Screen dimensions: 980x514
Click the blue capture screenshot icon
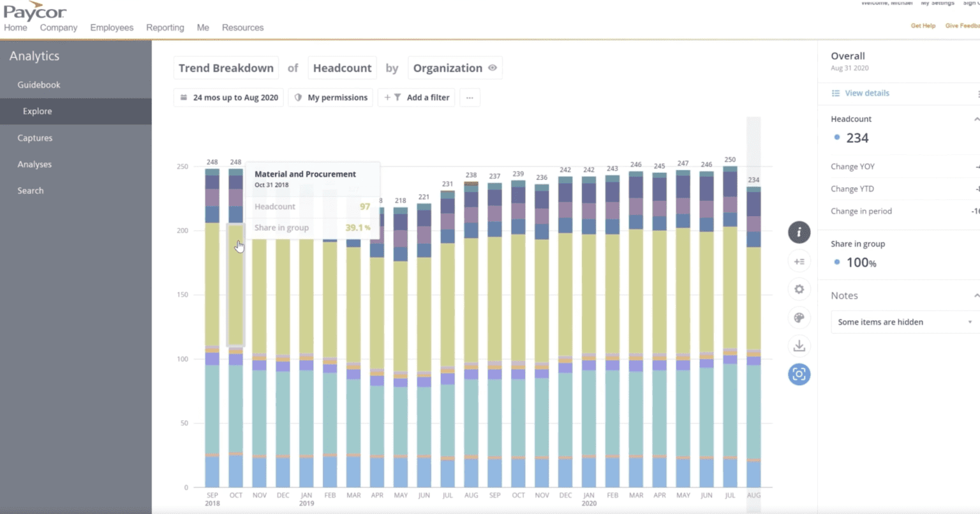point(799,374)
